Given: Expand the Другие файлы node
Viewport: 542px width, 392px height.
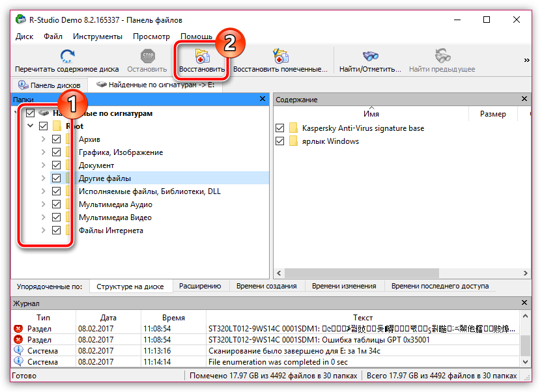Looking at the screenshot, I should [43, 178].
